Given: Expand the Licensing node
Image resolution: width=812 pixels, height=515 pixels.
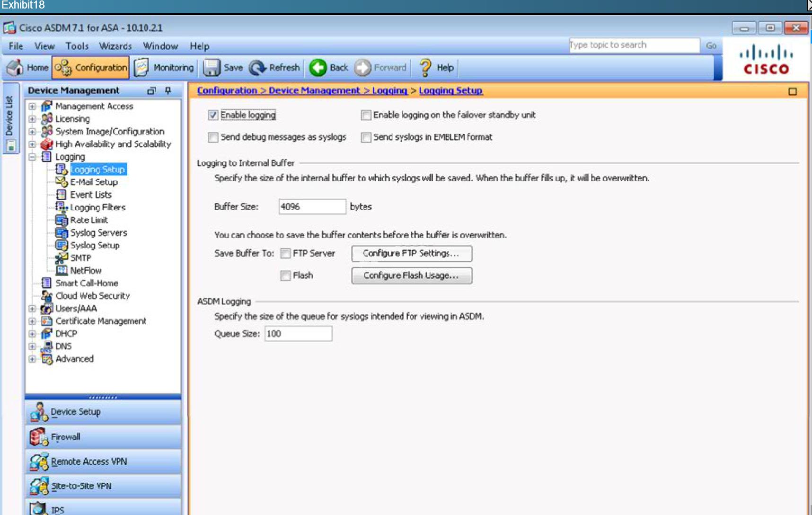Looking at the screenshot, I should coord(32,119).
